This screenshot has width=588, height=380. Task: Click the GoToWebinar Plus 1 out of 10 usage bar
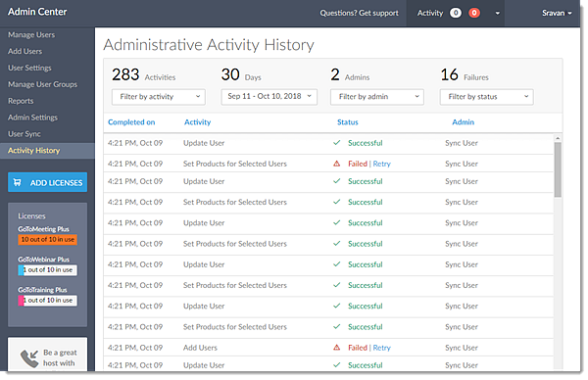tap(48, 270)
